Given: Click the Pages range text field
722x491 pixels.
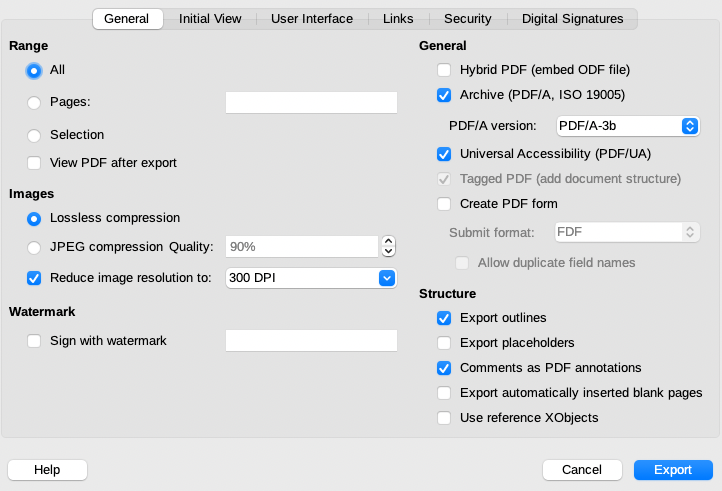Looking at the screenshot, I should point(311,102).
